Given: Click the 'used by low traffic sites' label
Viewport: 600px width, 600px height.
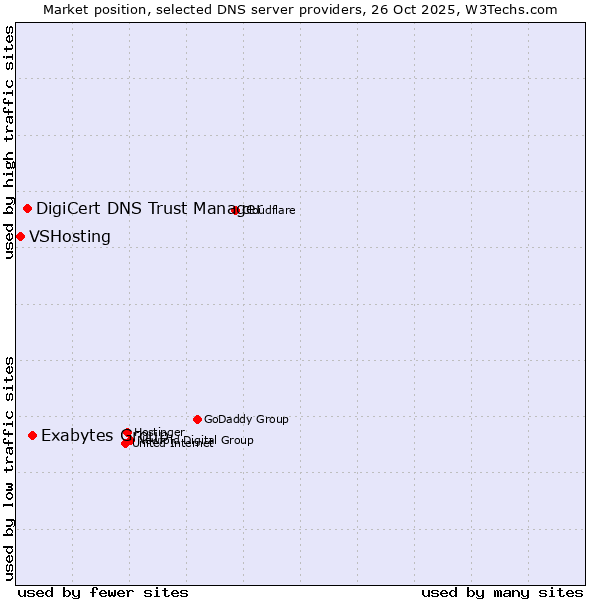Looking at the screenshot, I should [9, 467].
